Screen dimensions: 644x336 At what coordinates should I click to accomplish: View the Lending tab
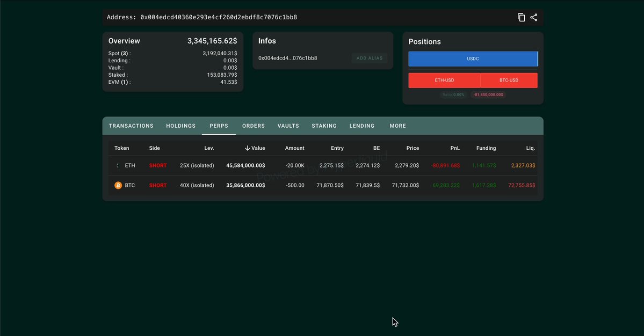362,126
